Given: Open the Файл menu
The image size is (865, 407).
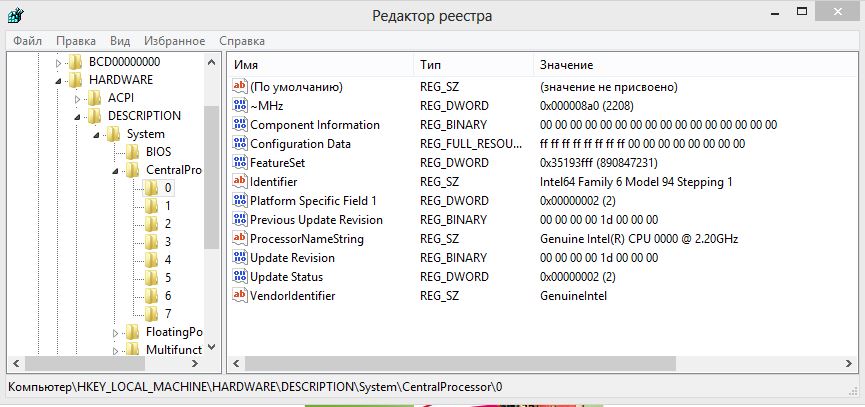Looking at the screenshot, I should (x=28, y=41).
